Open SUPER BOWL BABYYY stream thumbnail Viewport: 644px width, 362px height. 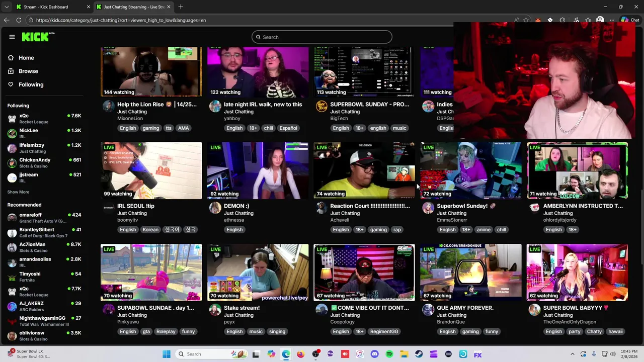pos(577,273)
